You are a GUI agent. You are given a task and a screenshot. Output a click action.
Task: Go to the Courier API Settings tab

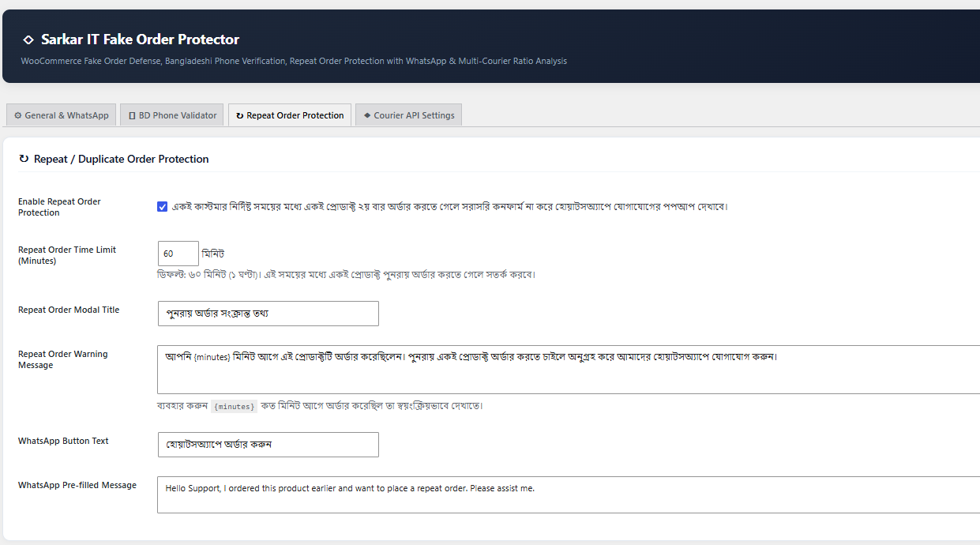coord(408,115)
